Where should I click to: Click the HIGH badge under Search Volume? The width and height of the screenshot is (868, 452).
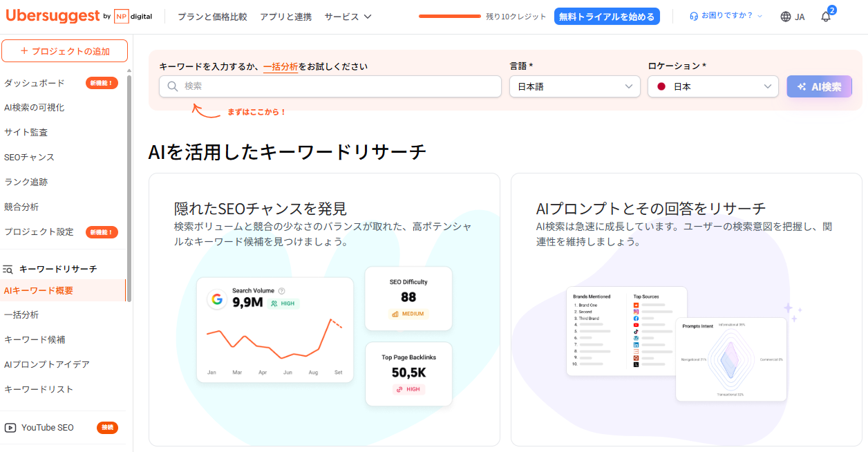(x=283, y=303)
